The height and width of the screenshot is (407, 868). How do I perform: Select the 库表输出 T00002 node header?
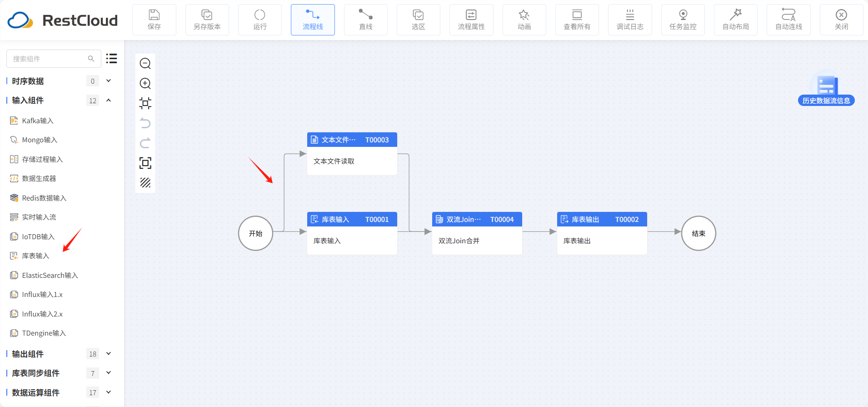602,219
